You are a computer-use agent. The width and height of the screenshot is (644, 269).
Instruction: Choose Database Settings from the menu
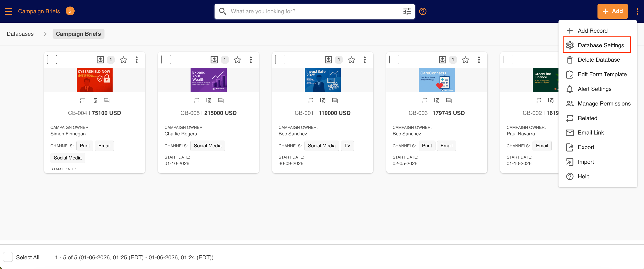pyautogui.click(x=597, y=45)
